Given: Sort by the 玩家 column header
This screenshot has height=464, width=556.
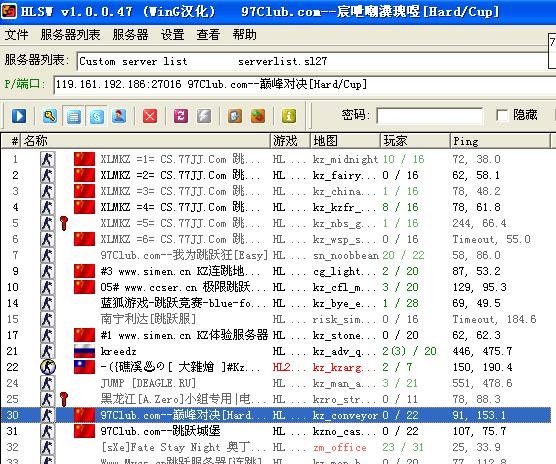Looking at the screenshot, I should pos(415,141).
